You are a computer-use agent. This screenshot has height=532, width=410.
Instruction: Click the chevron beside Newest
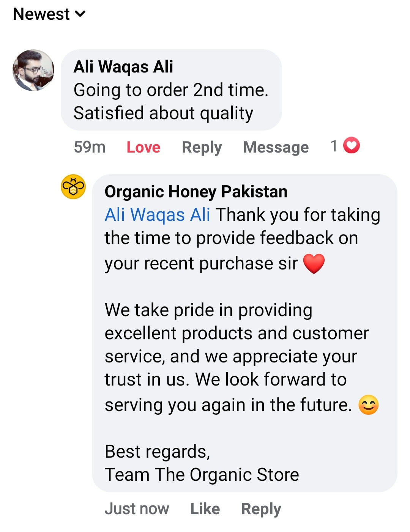pyautogui.click(x=80, y=14)
